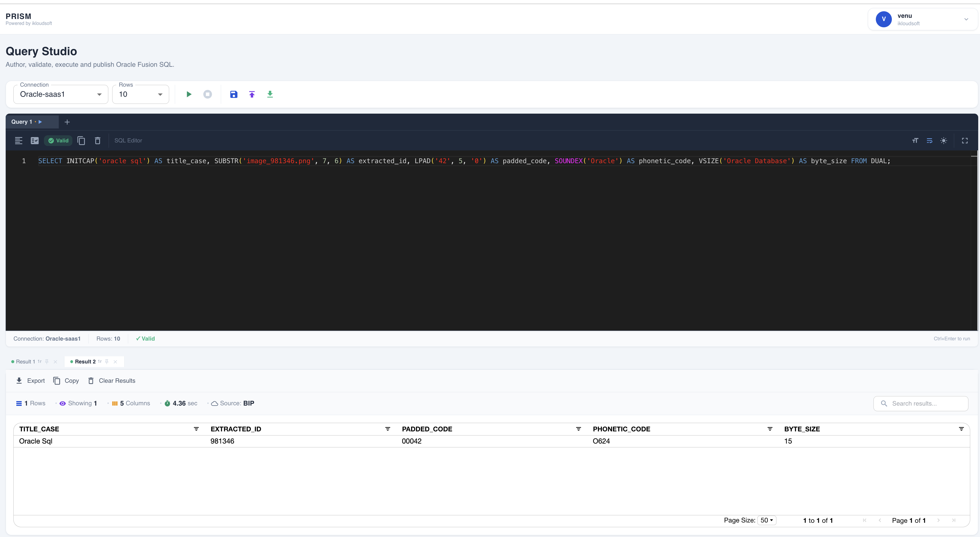The height and width of the screenshot is (537, 980).
Task: Click the Valid status badge in editor toolbar
Action: click(x=58, y=141)
